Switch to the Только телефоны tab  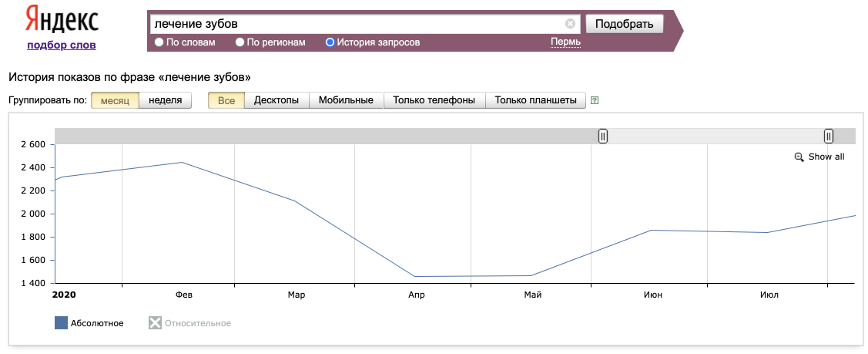[x=434, y=100]
